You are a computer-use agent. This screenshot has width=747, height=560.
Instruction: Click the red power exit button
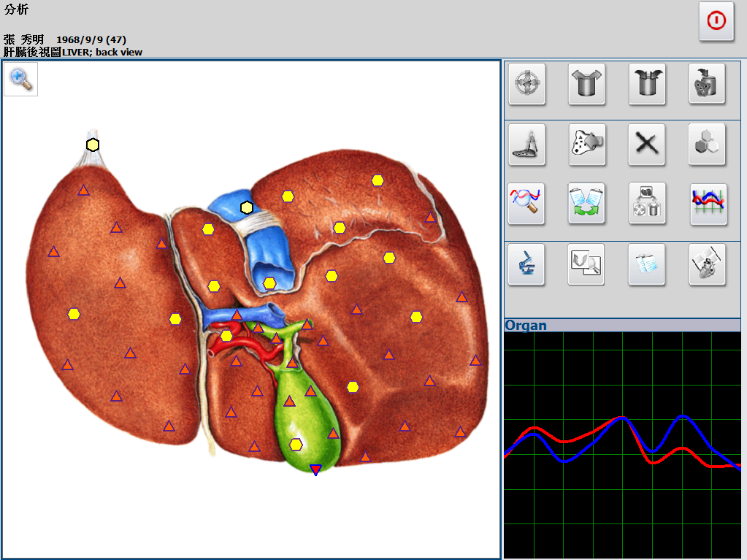(x=716, y=21)
